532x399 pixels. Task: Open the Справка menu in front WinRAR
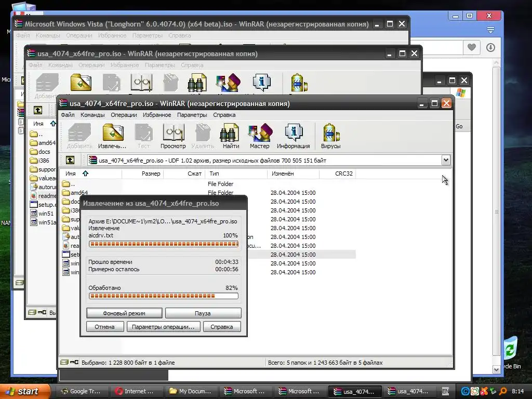pyautogui.click(x=224, y=115)
